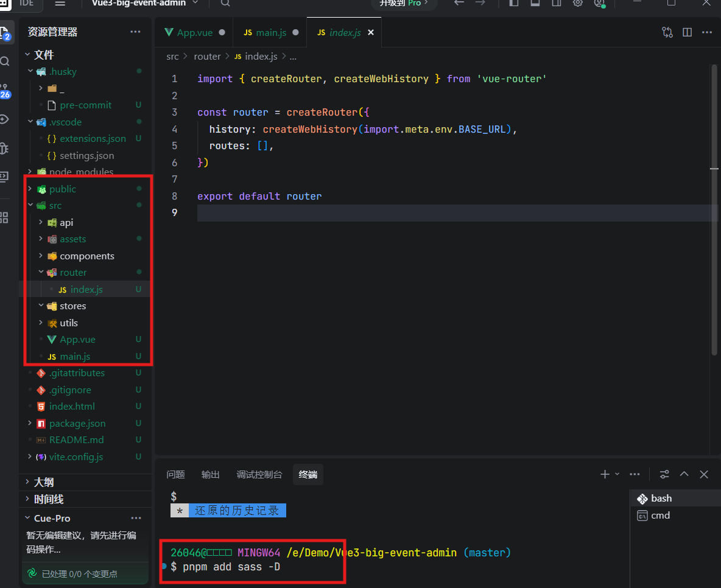Select the 终端 panel tab
Image resolution: width=721 pixels, height=588 pixels.
[308, 474]
